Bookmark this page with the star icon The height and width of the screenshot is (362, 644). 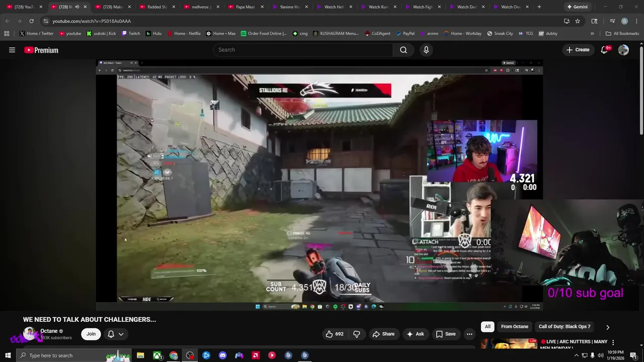tap(578, 21)
